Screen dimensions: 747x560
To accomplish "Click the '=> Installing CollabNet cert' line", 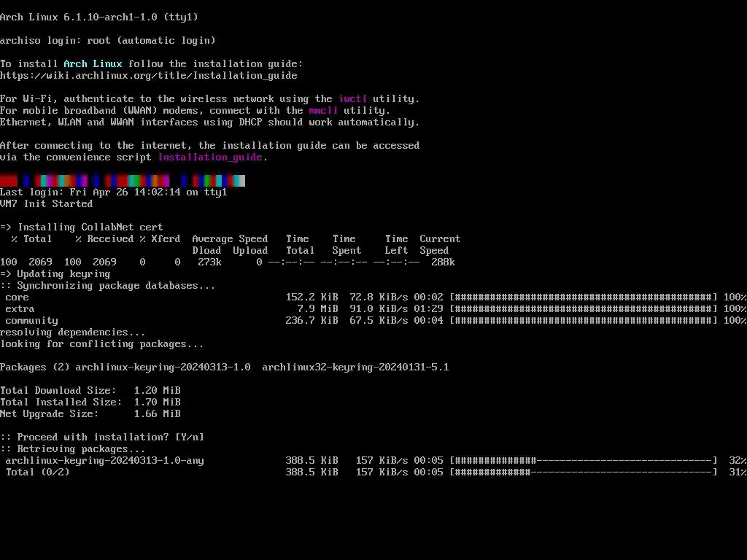I will click(82, 227).
